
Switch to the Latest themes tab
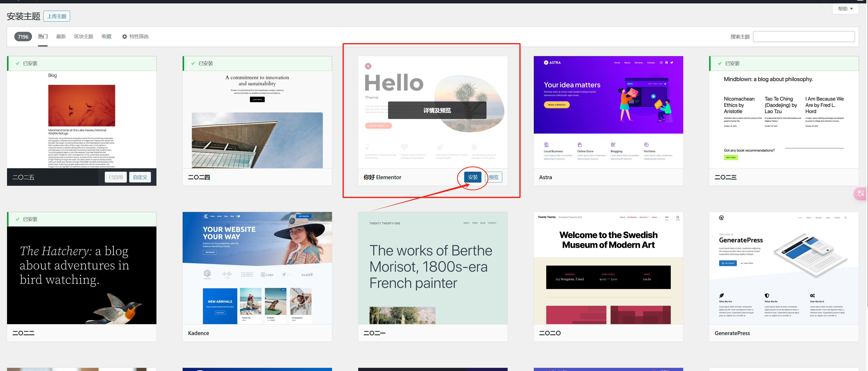[x=61, y=37]
